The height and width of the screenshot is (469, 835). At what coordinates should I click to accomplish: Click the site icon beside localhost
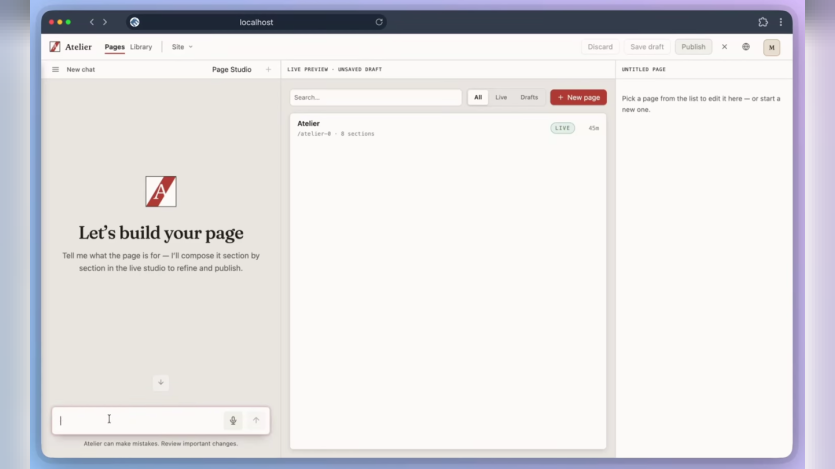pyautogui.click(x=135, y=22)
